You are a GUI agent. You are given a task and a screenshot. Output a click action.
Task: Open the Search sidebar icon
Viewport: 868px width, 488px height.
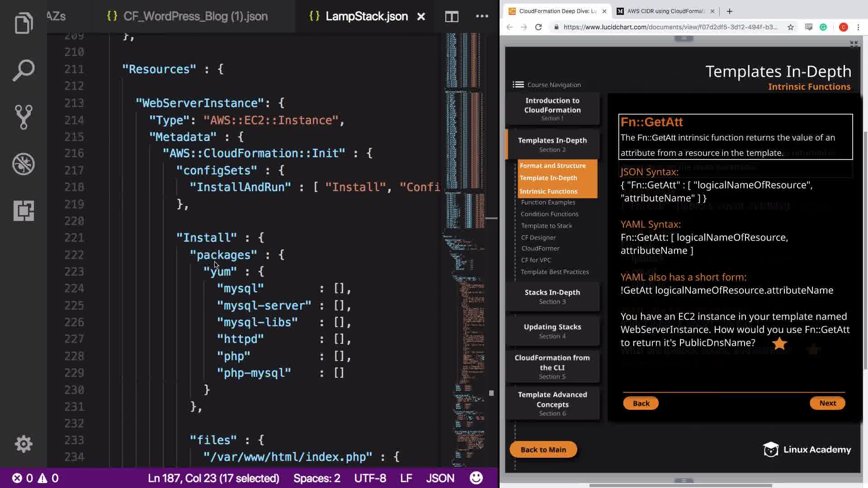[24, 70]
